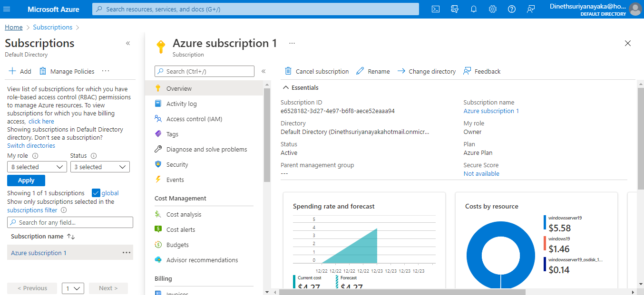Open the top bar feedback icon
Viewport: 644px width, 295px height.
click(x=531, y=9)
